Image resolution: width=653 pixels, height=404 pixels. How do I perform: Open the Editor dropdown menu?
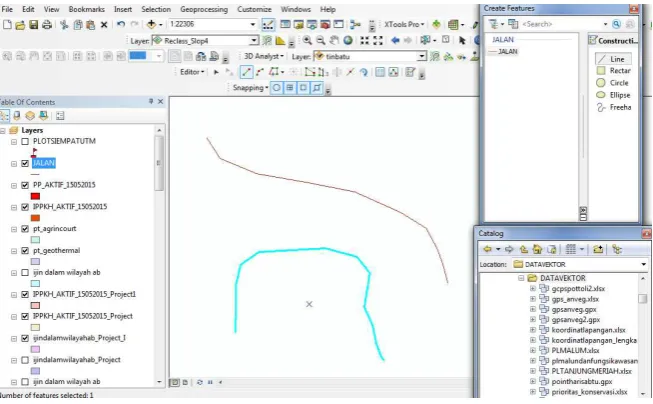[192, 72]
